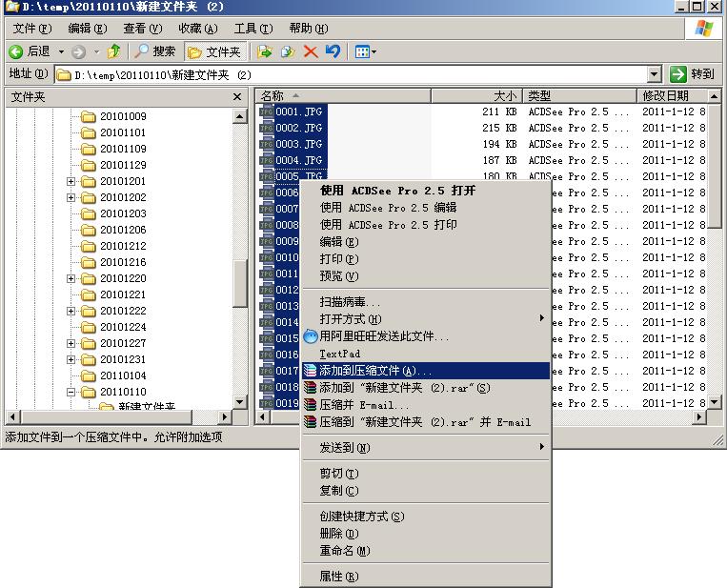Select folder 20101101 in tree

(x=123, y=132)
